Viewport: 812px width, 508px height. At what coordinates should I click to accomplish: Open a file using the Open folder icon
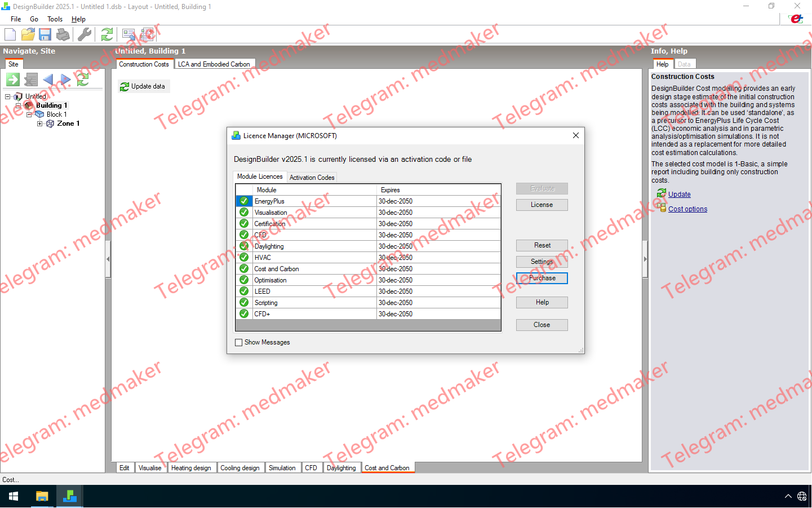28,34
